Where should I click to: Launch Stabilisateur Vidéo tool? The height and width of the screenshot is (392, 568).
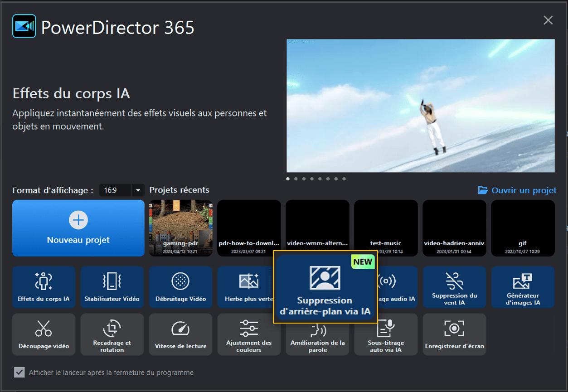coord(112,287)
